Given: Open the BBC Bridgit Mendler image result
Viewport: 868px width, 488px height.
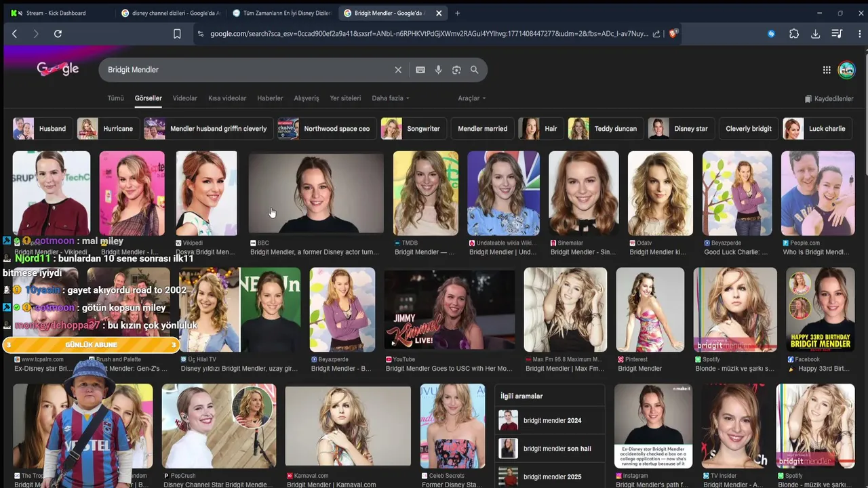Looking at the screenshot, I should click(x=316, y=192).
